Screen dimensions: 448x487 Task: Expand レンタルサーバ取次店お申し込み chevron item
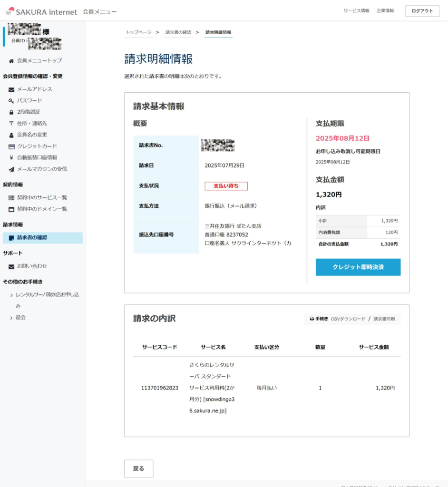[x=11, y=295]
